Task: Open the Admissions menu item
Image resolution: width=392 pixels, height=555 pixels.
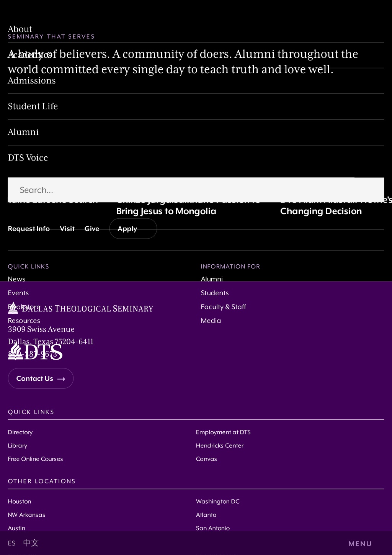Action: coord(32,81)
